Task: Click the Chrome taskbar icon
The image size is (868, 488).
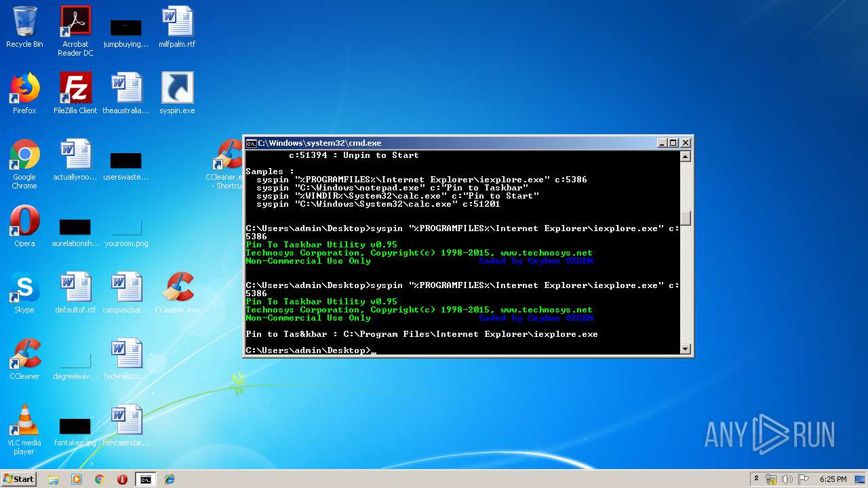Action: [x=99, y=479]
